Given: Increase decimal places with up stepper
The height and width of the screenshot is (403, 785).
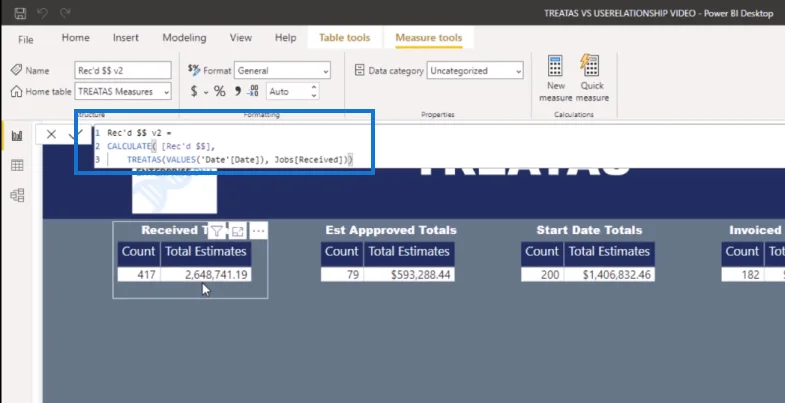Looking at the screenshot, I should [x=314, y=88].
